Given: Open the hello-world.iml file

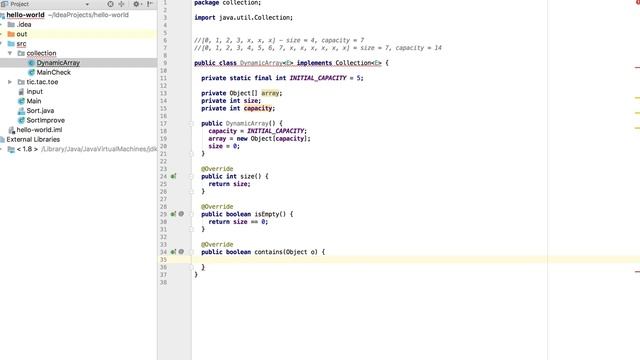Looking at the screenshot, I should pos(39,130).
